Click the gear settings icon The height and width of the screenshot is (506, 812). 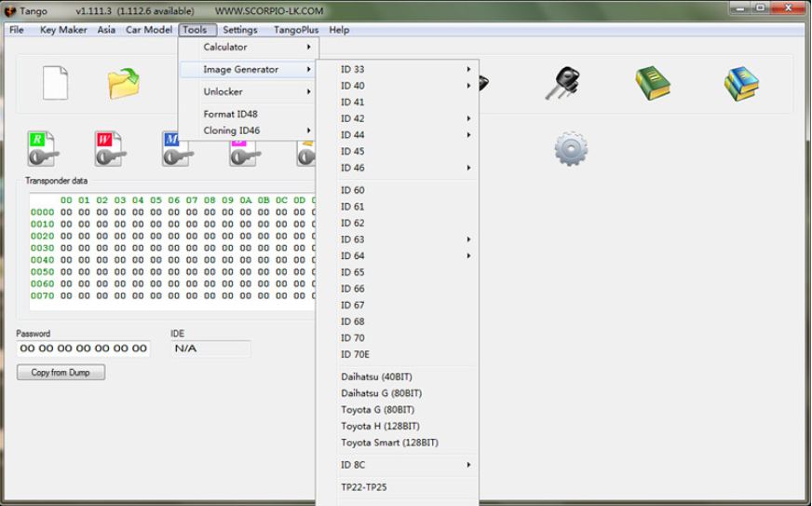[571, 149]
